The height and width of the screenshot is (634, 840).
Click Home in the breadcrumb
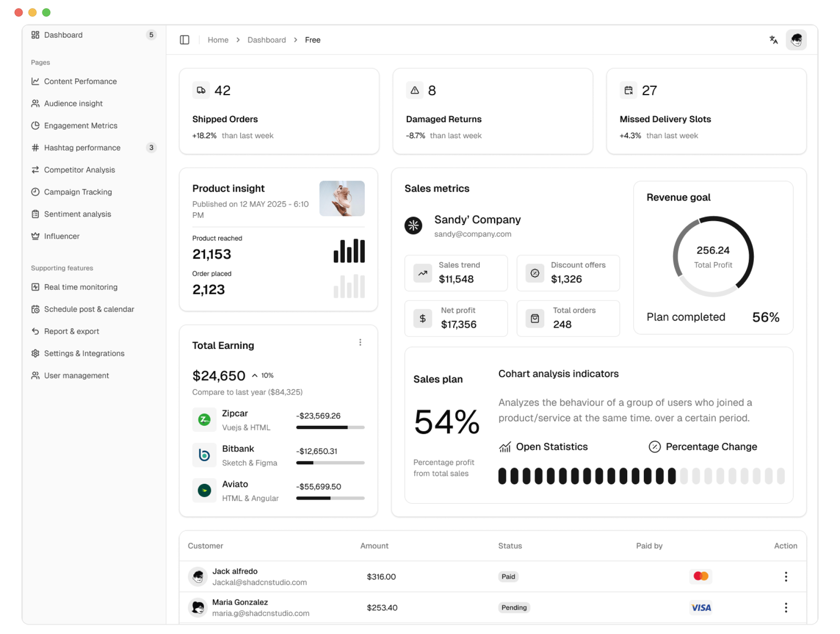coord(218,40)
